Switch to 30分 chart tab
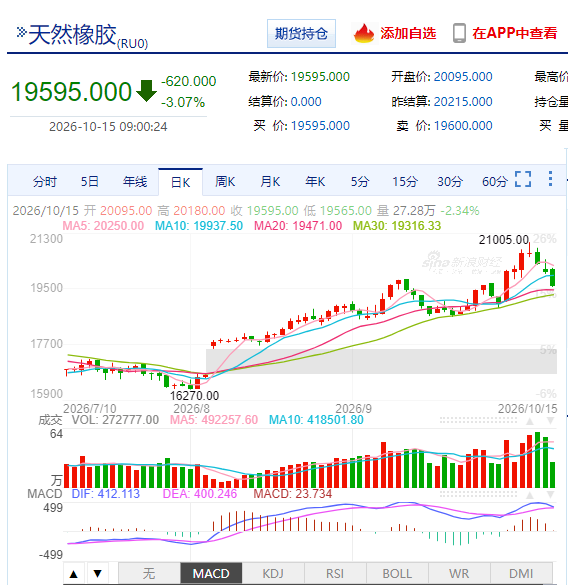The height and width of the screenshot is (585, 568). [x=450, y=182]
